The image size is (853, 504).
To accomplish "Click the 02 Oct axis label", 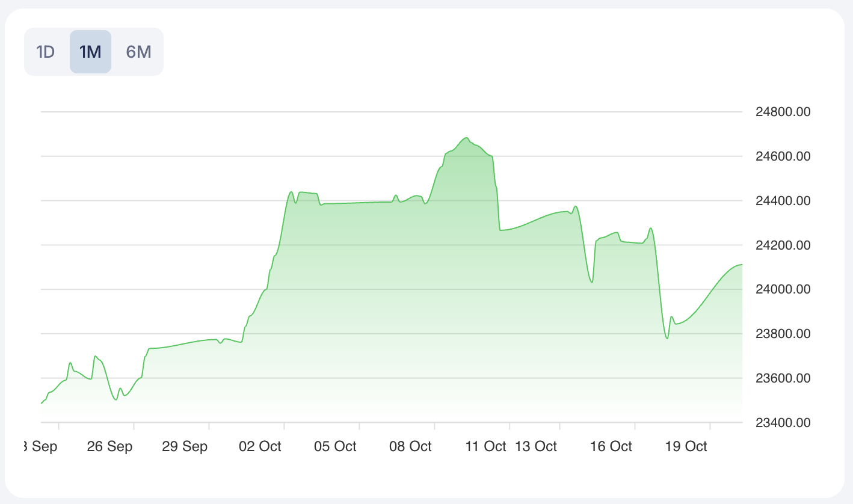I will coord(260,447).
